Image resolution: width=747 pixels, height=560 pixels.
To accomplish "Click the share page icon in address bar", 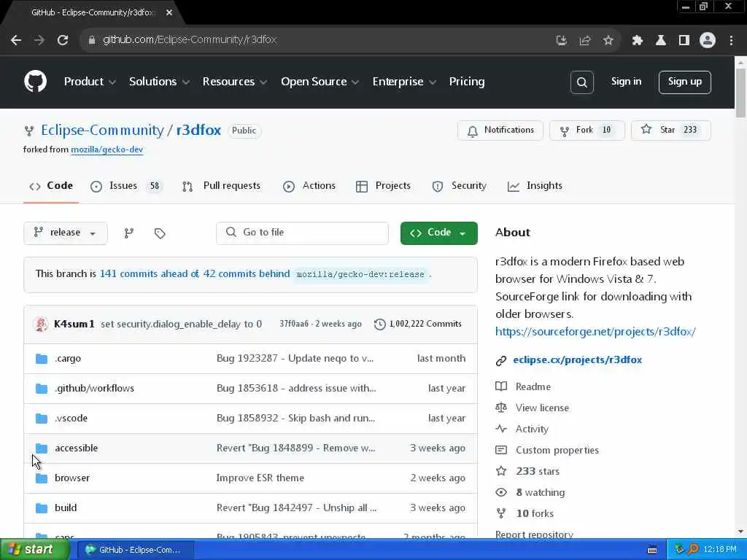I will tap(584, 41).
